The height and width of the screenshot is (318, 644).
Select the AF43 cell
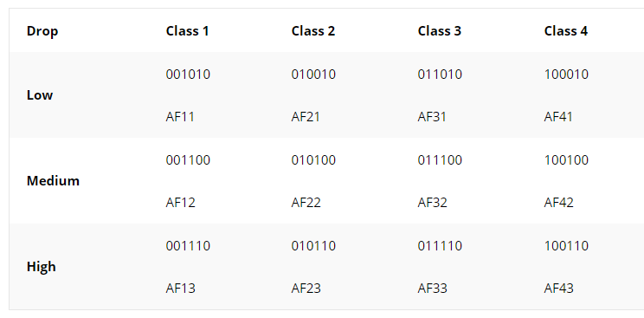(x=558, y=289)
